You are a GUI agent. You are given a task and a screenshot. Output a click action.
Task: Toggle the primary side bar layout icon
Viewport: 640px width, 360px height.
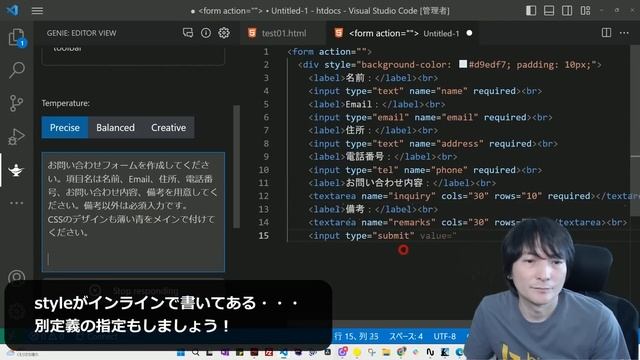click(531, 11)
